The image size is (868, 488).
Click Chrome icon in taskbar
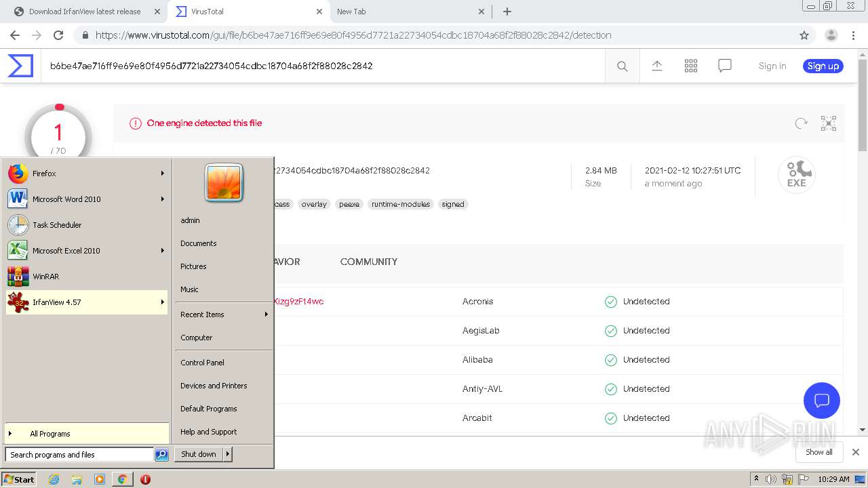(x=122, y=479)
